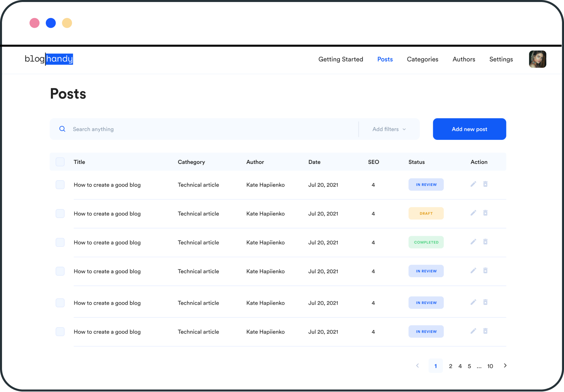Screen dimensions: 564x392
Task: Click inside the Search anything field
Action: coord(134,129)
